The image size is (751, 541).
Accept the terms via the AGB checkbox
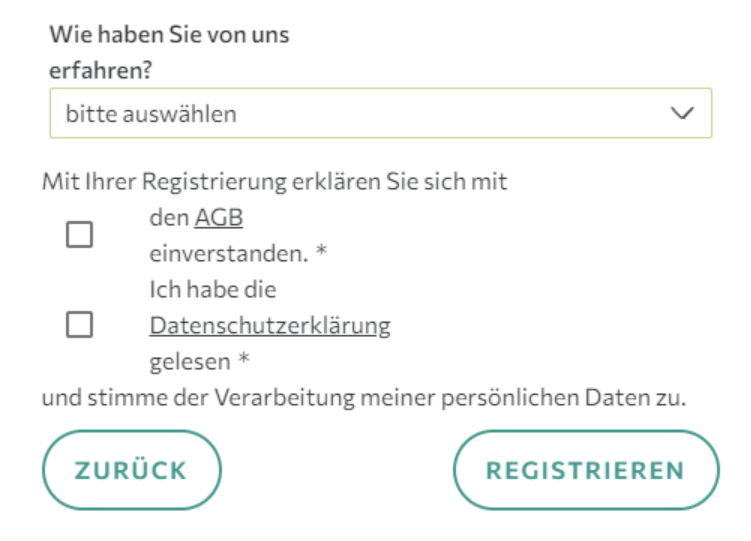click(x=79, y=235)
